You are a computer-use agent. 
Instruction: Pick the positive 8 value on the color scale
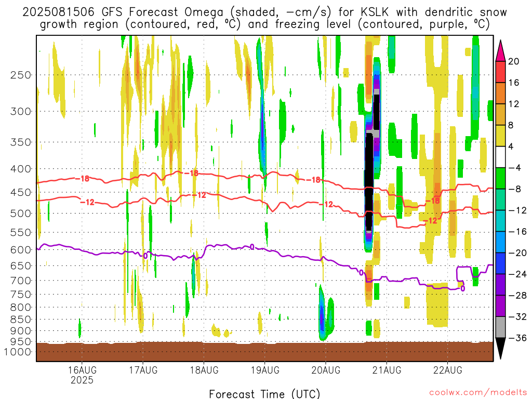[x=511, y=125]
